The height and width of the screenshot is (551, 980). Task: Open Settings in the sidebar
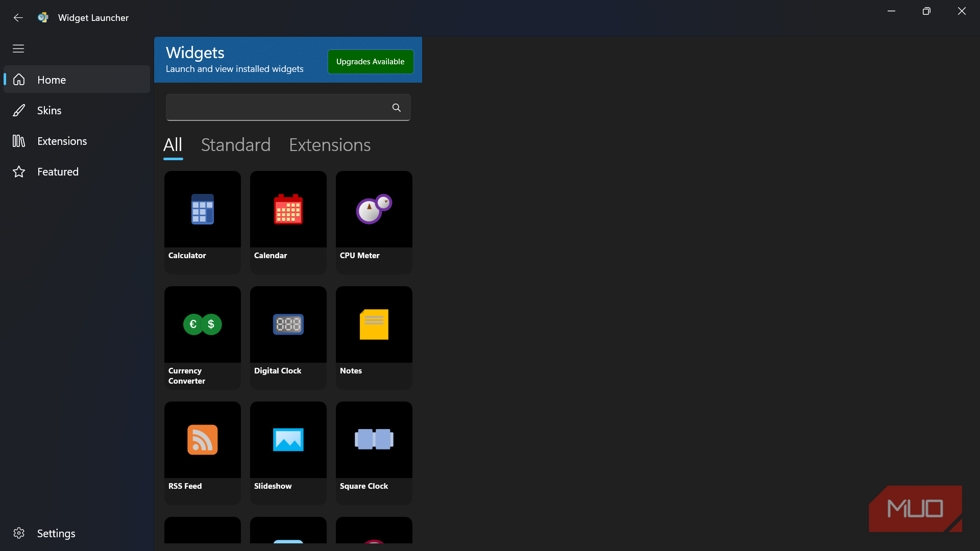point(77,533)
